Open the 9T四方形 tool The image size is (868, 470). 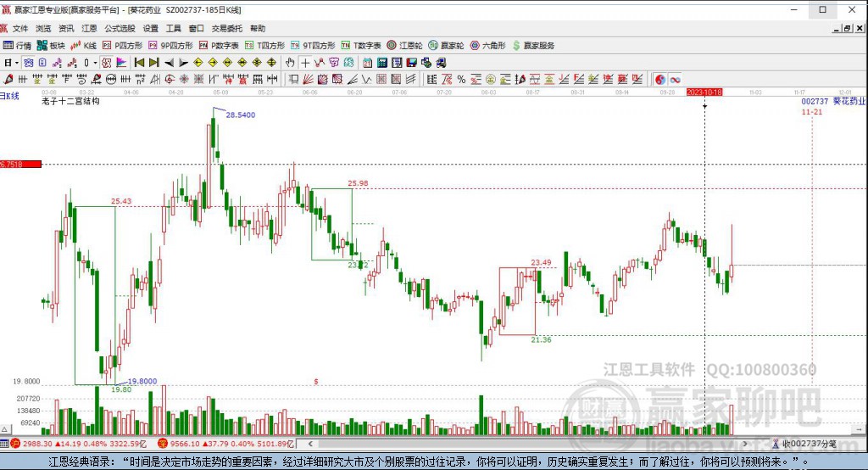[x=313, y=46]
